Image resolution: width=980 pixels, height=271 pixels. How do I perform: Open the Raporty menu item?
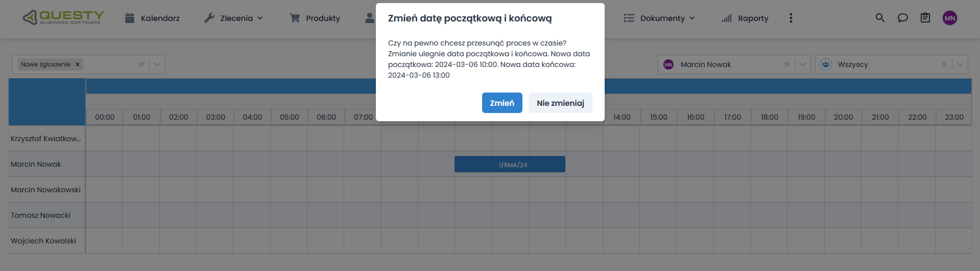point(745,18)
